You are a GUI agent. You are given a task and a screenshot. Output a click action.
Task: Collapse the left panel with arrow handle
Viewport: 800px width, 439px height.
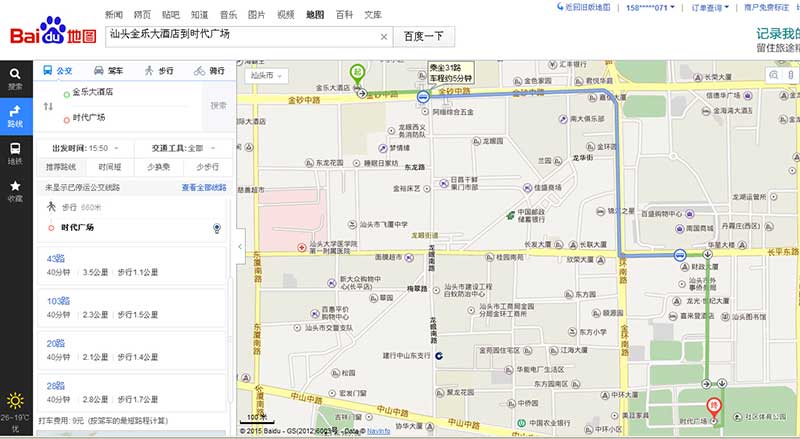pos(240,247)
